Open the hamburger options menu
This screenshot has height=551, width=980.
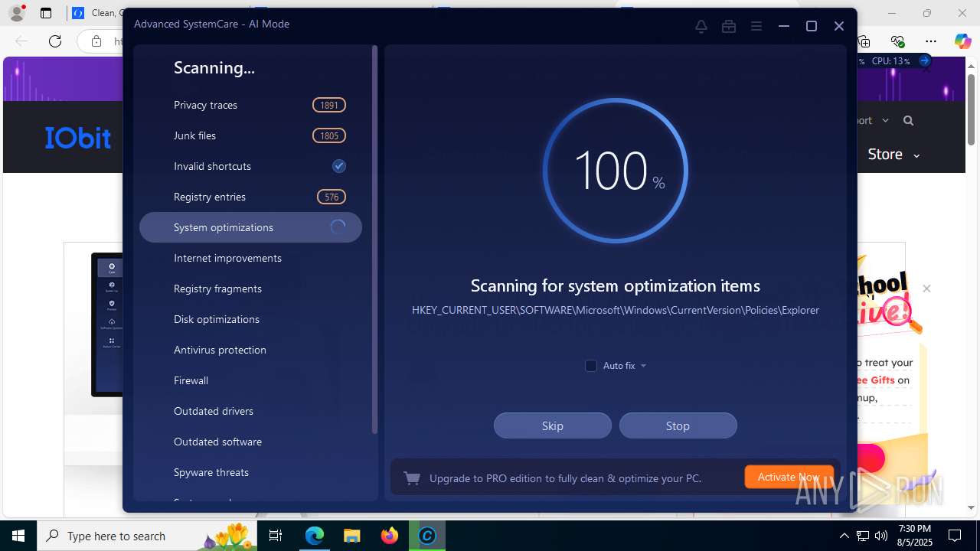click(x=756, y=26)
